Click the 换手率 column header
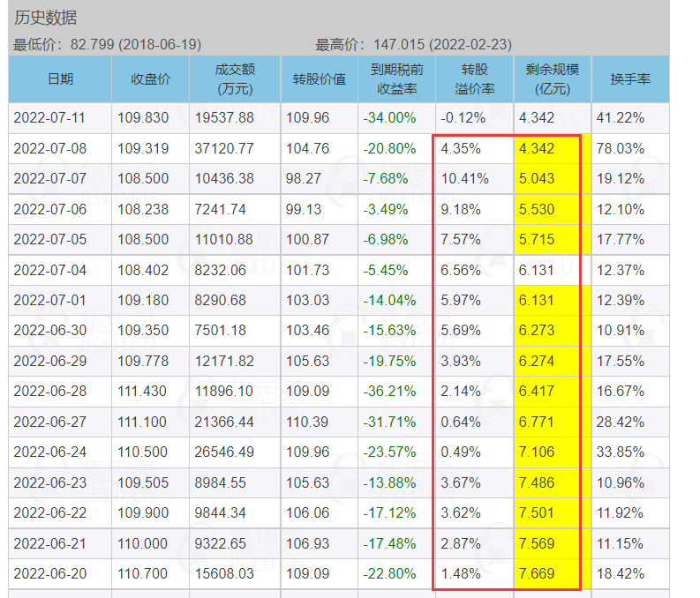Image resolution: width=700 pixels, height=598 pixels. click(630, 79)
